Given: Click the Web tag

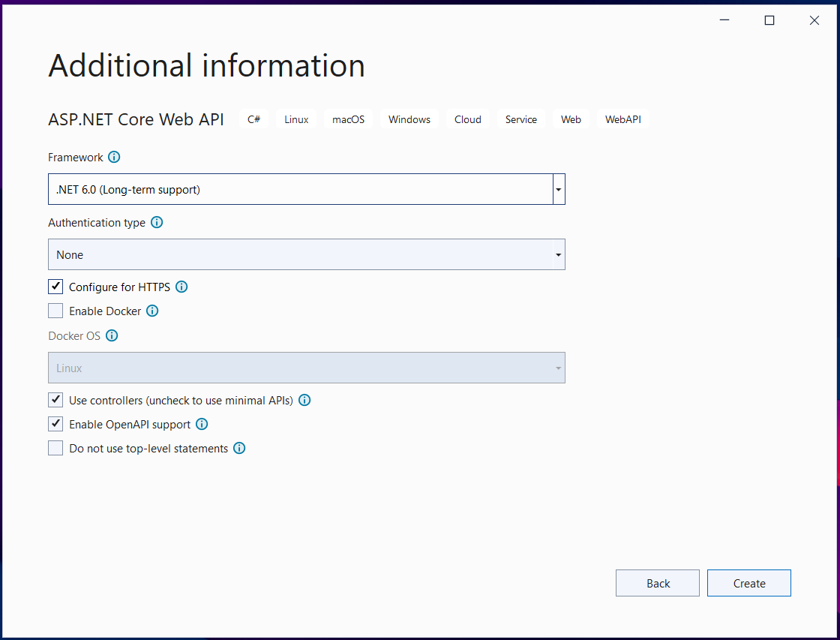Looking at the screenshot, I should [x=571, y=119].
